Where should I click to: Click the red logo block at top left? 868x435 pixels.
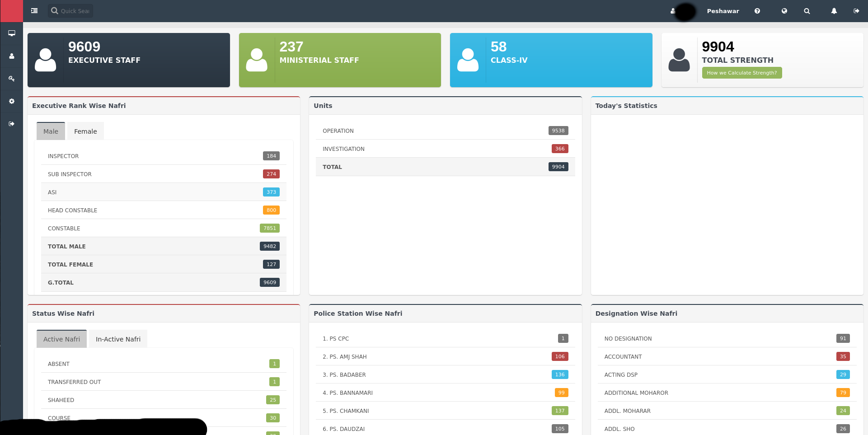tap(12, 11)
